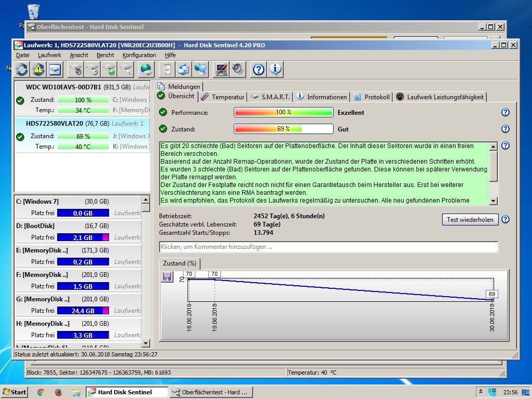532x399 pixels.
Task: Switch to Oberflächentest window via taskbar
Action: pos(211,392)
